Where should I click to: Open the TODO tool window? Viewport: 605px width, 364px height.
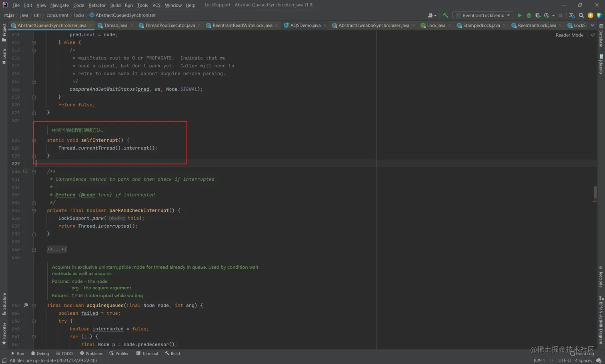pyautogui.click(x=64, y=354)
